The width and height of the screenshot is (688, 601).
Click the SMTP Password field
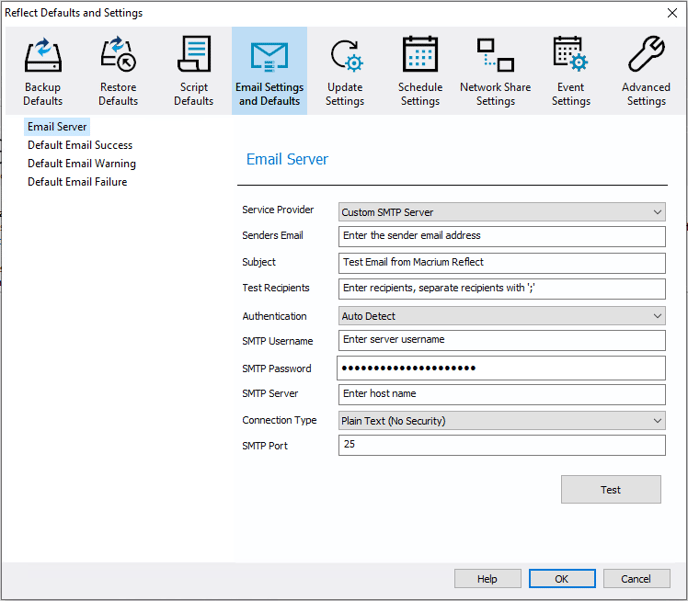pos(501,368)
